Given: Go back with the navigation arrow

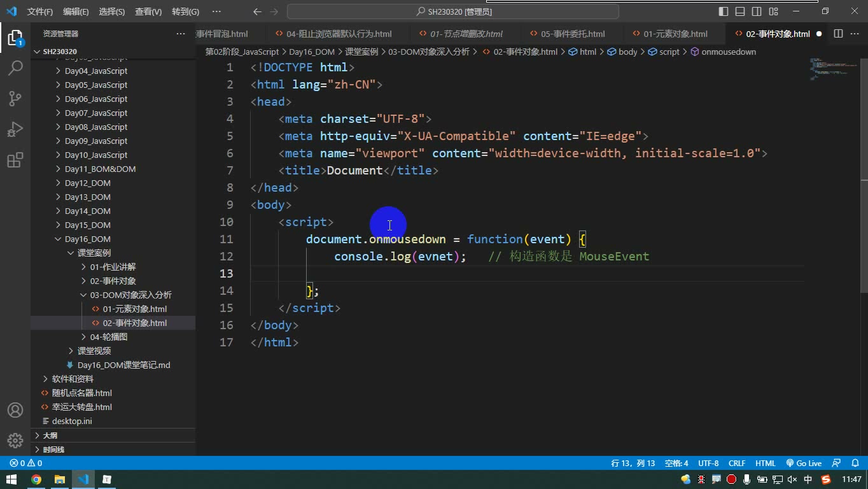Looking at the screenshot, I should [257, 11].
